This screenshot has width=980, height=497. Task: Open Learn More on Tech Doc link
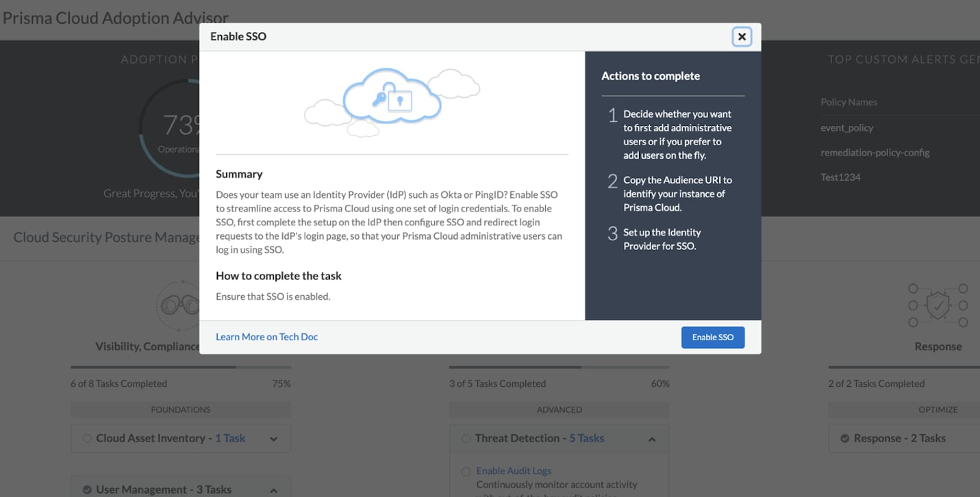click(x=266, y=337)
